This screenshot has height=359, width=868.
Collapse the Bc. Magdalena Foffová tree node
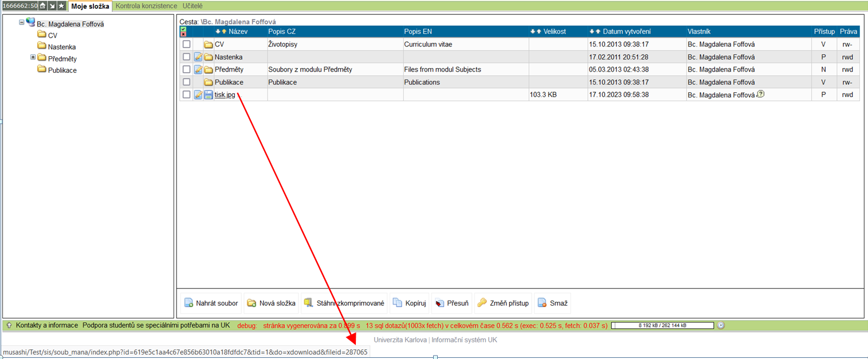(x=22, y=23)
